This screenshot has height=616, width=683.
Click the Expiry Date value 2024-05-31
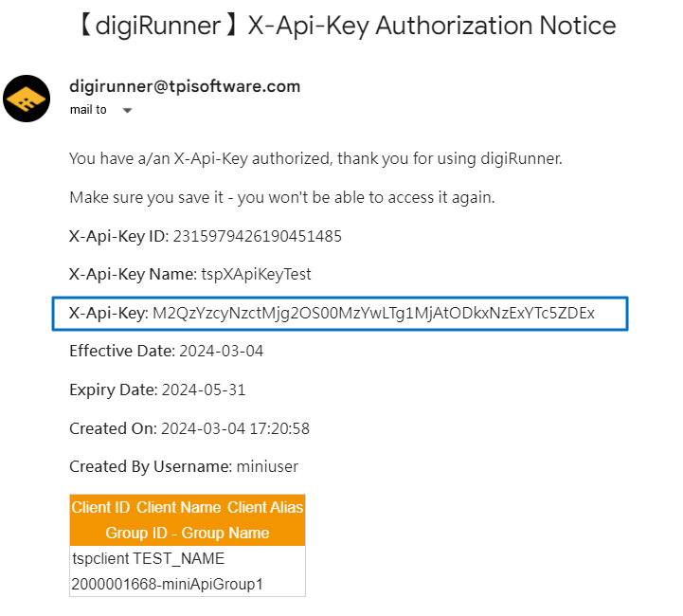click(x=204, y=390)
